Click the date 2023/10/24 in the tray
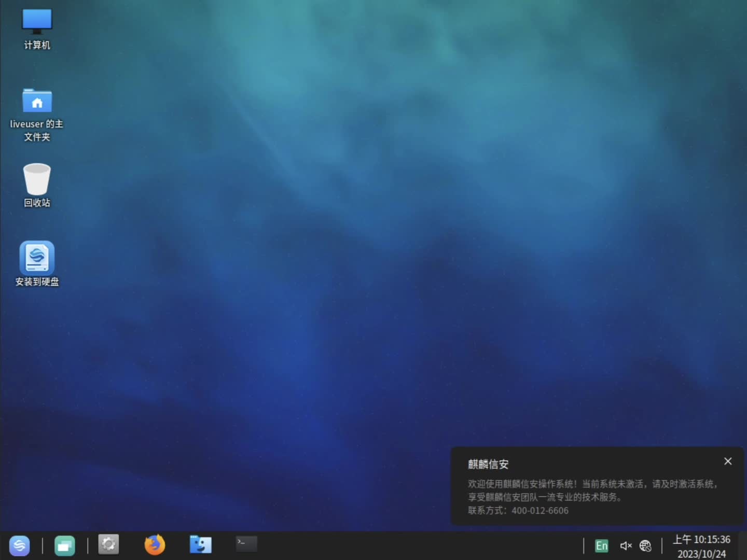Screen dimensions: 747x560 coord(701,553)
